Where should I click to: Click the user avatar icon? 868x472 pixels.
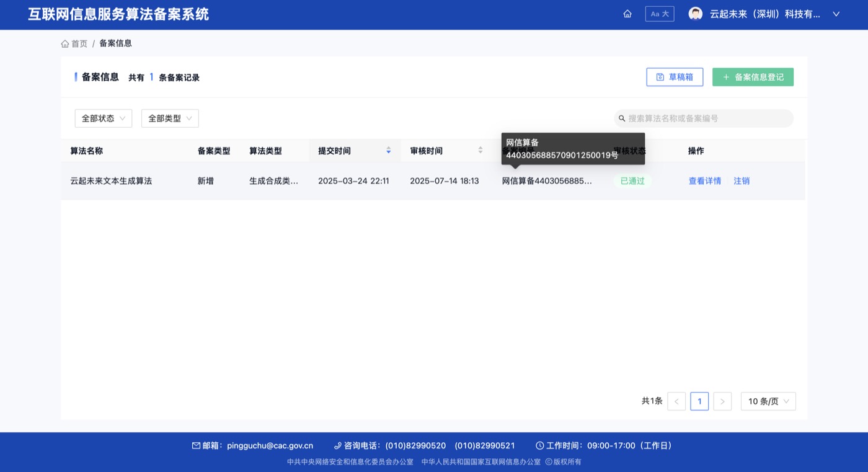pos(696,14)
